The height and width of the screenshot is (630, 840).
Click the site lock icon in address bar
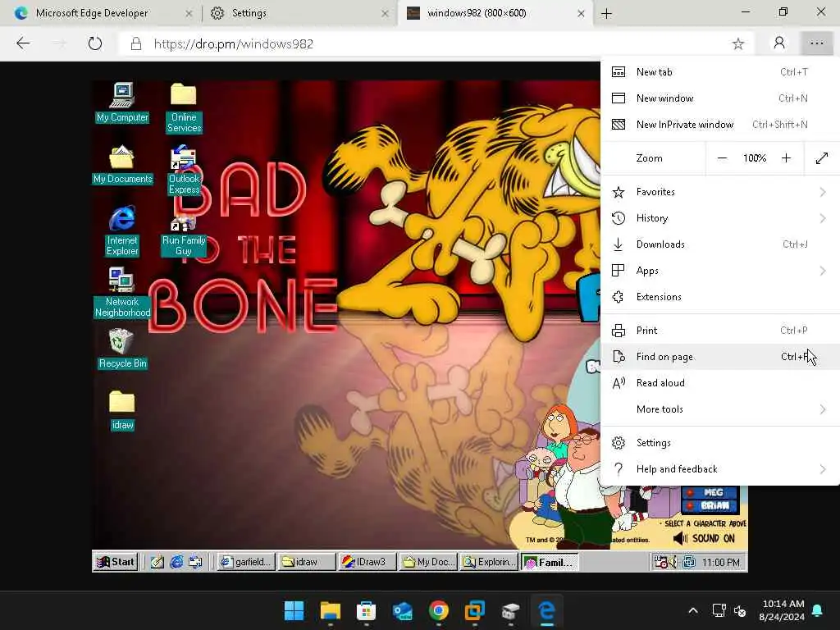click(136, 44)
